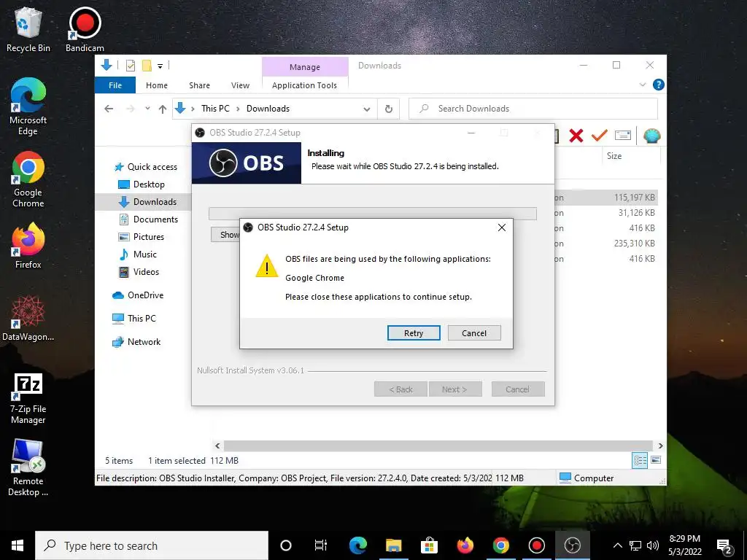
Task: Select Quick access in navigation pane
Action: [x=146, y=167]
